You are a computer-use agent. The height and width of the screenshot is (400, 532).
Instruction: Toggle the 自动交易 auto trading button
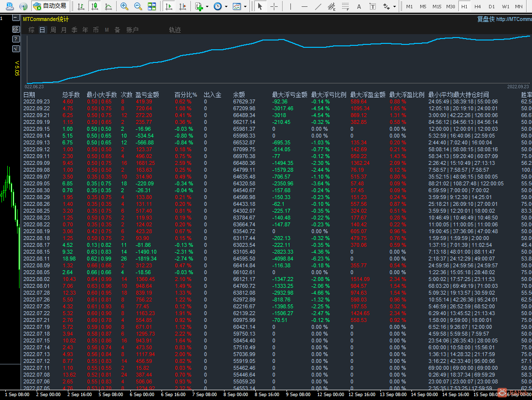50,6
